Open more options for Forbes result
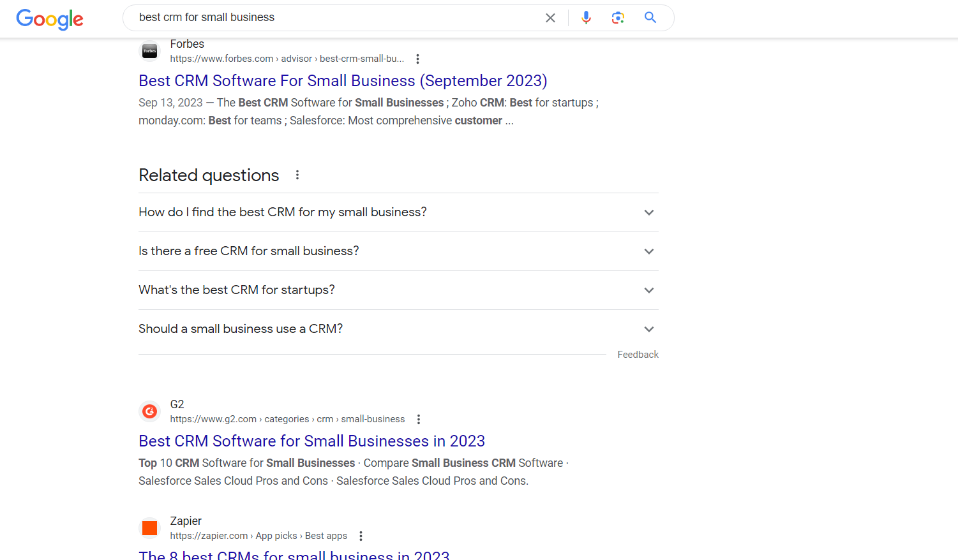 click(x=417, y=59)
